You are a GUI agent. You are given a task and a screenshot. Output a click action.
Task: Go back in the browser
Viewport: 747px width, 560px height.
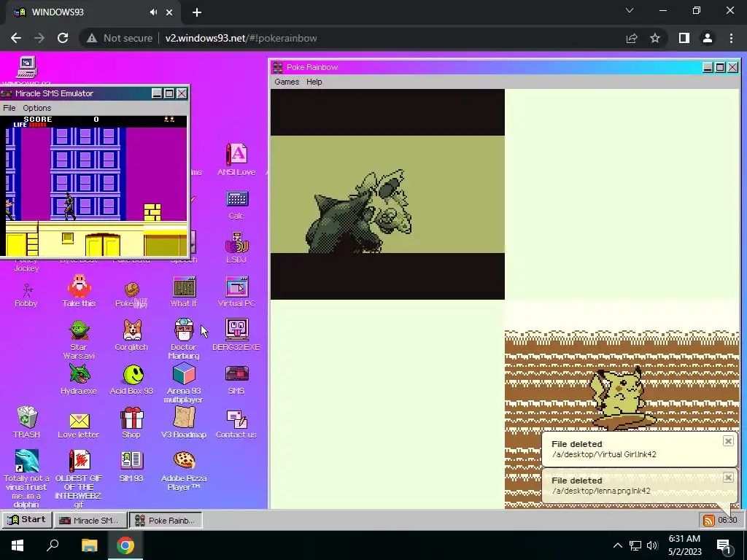point(16,38)
